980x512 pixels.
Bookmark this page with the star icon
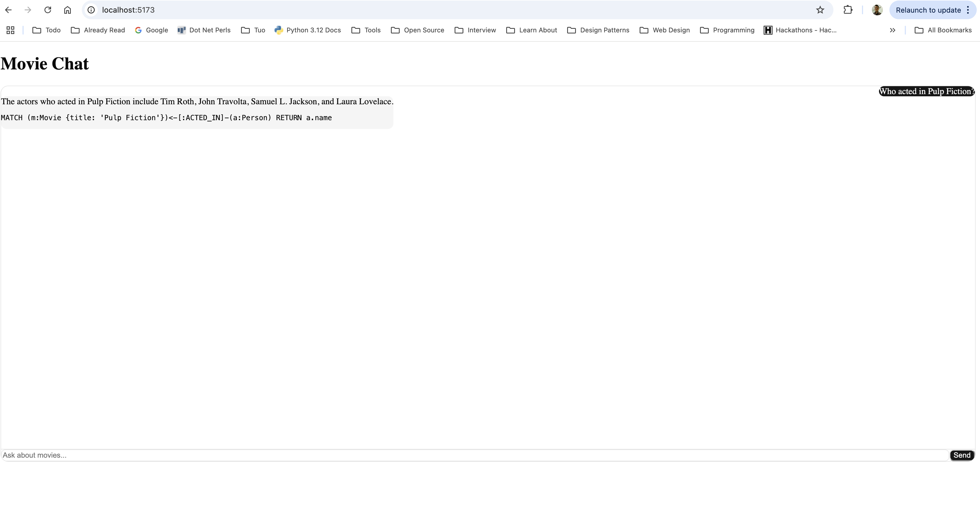tap(820, 10)
